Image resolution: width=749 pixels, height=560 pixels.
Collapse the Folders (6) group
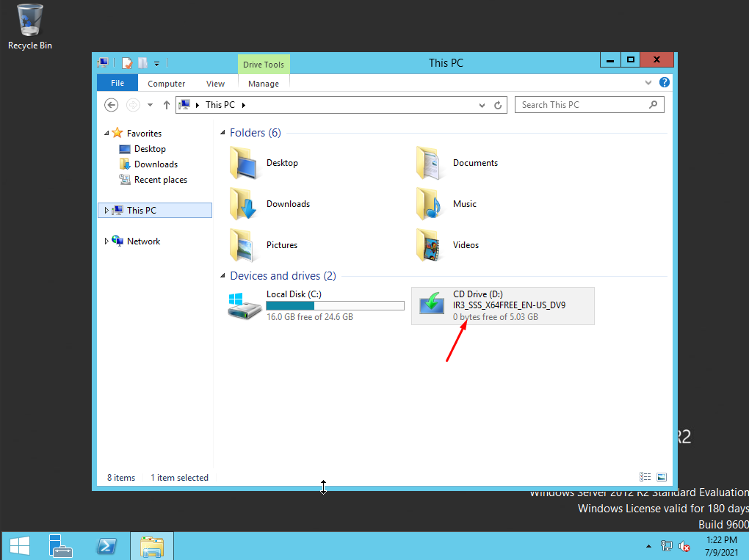pos(222,133)
